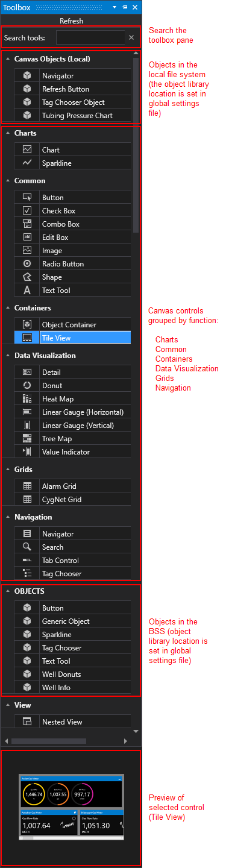This screenshot has width=229, height=868.
Task: Select the Chart control icon
Action: [x=27, y=150]
